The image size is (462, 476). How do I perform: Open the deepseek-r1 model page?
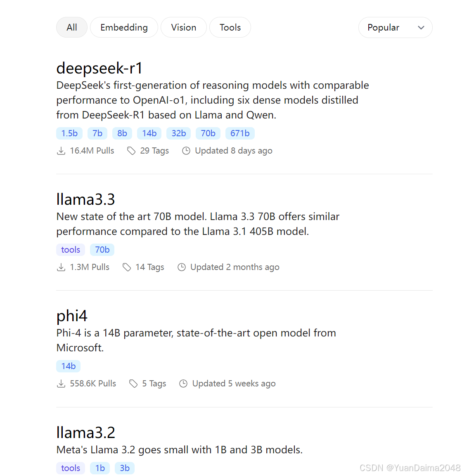(x=99, y=68)
